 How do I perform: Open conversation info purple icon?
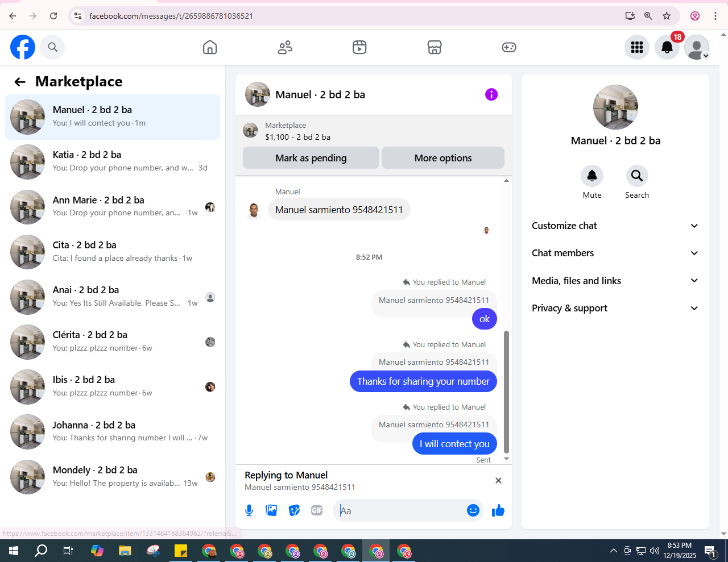tap(491, 94)
